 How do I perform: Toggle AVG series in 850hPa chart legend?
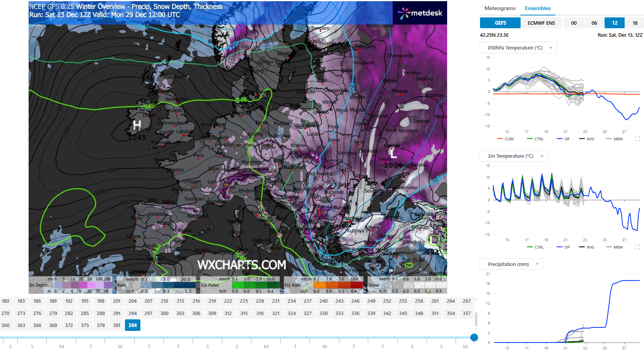click(x=587, y=139)
